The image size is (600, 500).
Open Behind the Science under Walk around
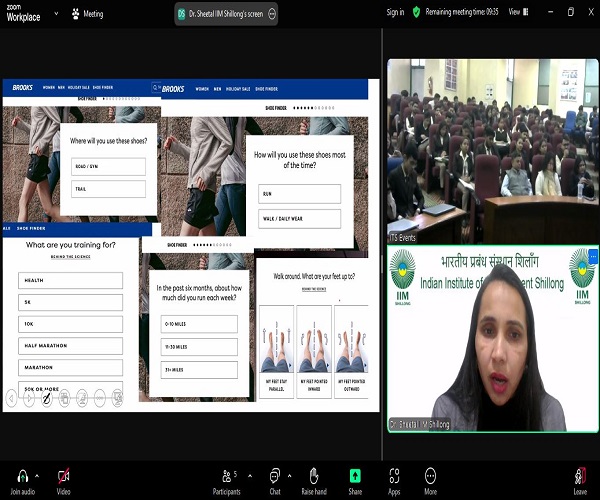coord(314,289)
